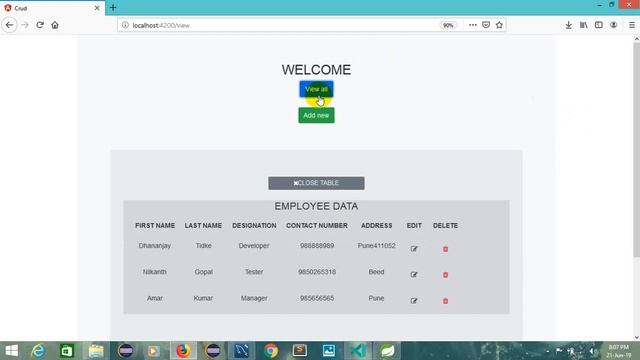Screen dimensions: 640x360
Task: Edit the Amar employee row
Action: point(414,301)
